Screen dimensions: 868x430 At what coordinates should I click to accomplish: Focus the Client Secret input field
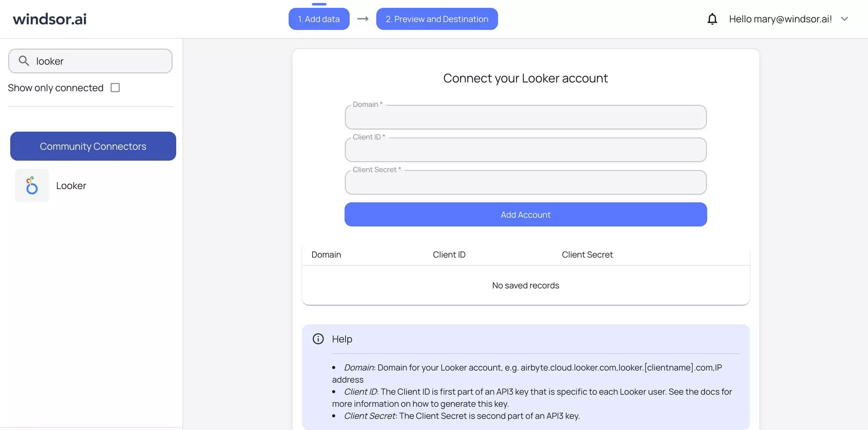[526, 182]
